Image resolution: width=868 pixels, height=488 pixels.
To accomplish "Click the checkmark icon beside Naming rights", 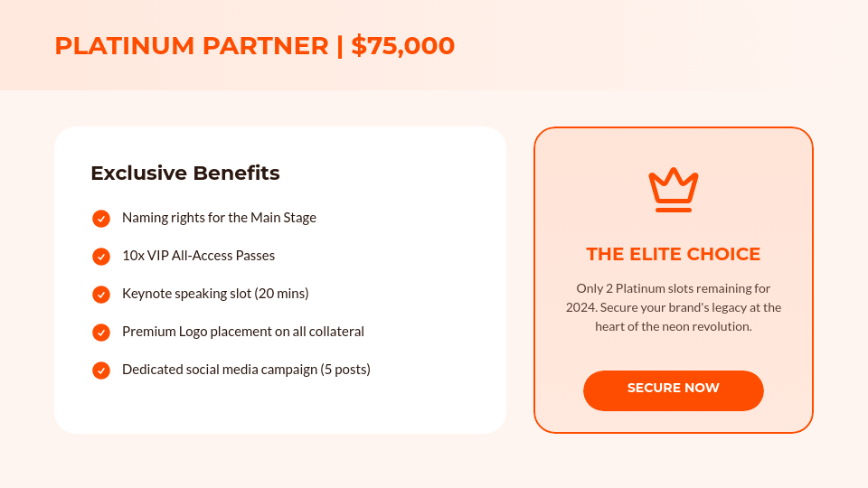I will (101, 219).
